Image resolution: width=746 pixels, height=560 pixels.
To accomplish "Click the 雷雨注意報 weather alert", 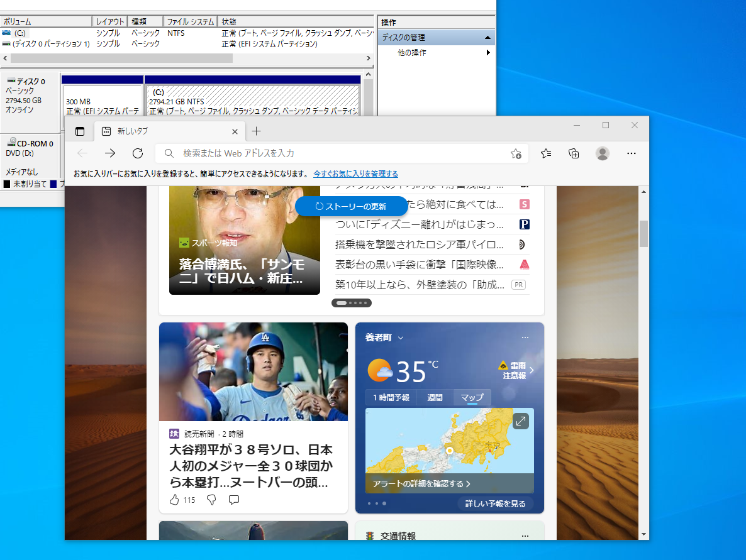I will [x=516, y=370].
